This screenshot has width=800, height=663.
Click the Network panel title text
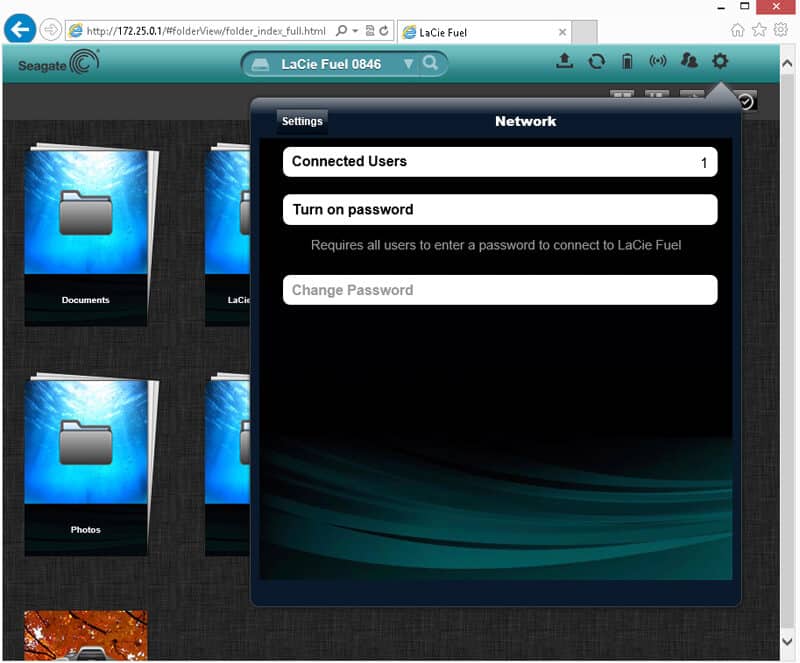(526, 121)
